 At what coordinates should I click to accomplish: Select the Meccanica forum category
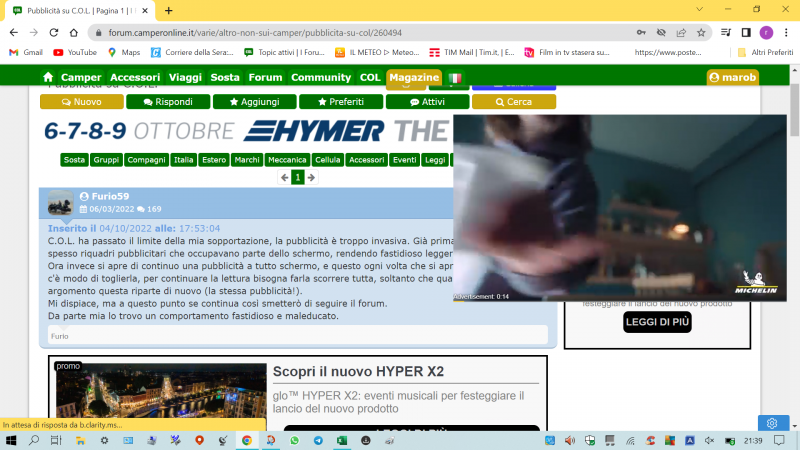pyautogui.click(x=287, y=160)
